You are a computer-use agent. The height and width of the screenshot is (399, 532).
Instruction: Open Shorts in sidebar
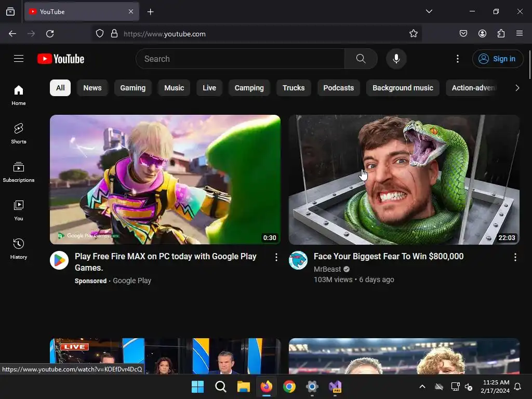tap(19, 134)
